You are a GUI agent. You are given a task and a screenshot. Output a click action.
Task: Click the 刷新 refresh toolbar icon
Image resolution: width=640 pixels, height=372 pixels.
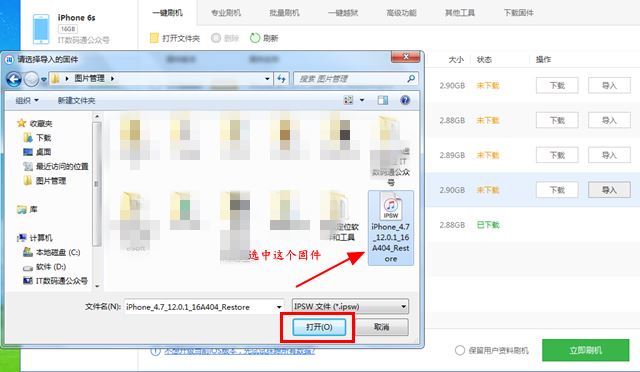tap(255, 38)
